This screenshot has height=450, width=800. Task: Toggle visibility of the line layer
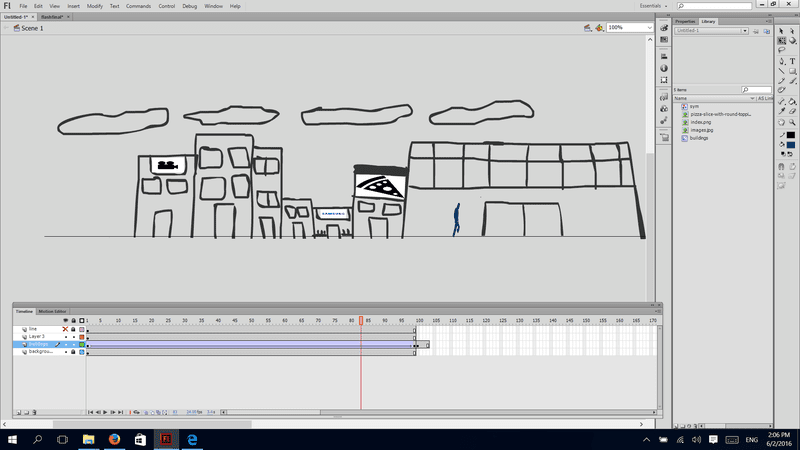pos(65,329)
